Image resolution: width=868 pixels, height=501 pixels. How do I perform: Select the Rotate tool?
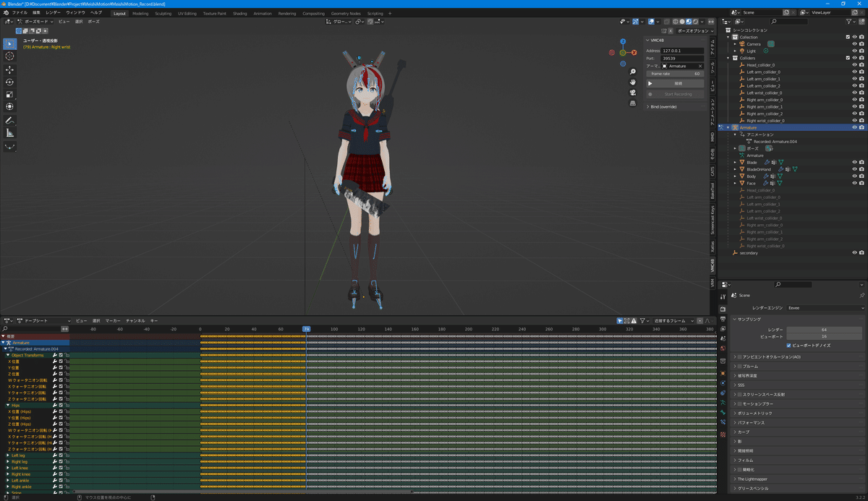[x=9, y=82]
